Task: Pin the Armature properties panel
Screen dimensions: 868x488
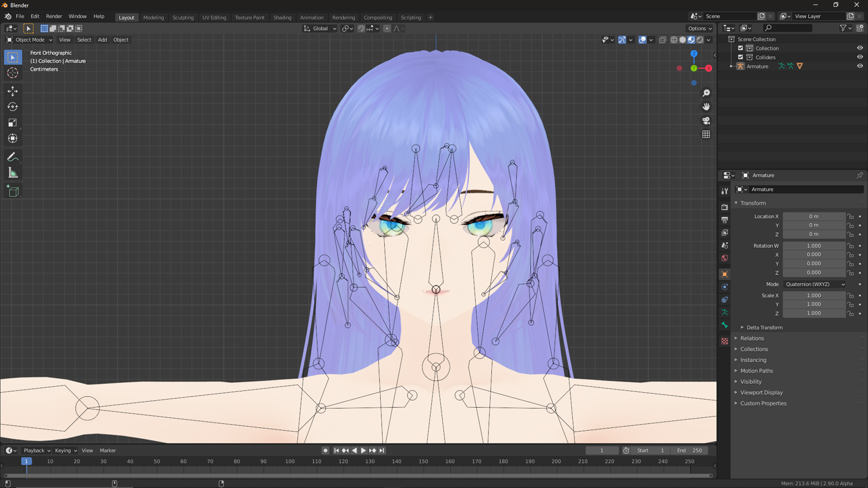Action: 860,175
